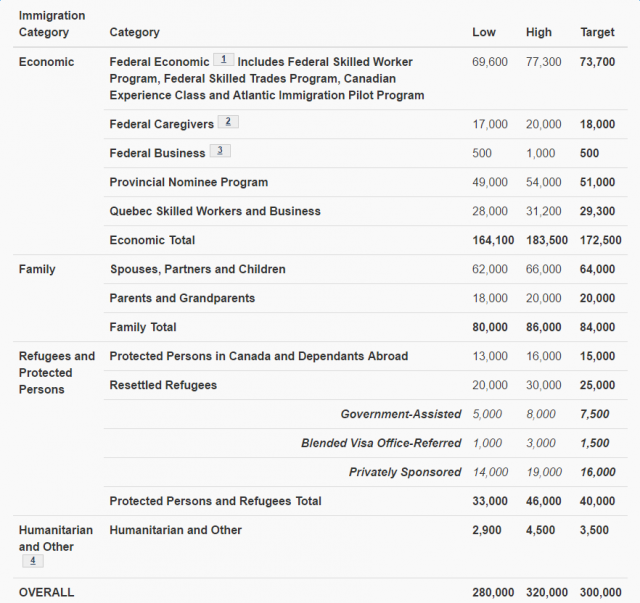Click the Blended Visa Office-Referred label
Image resolution: width=640 pixels, height=603 pixels.
click(x=381, y=443)
